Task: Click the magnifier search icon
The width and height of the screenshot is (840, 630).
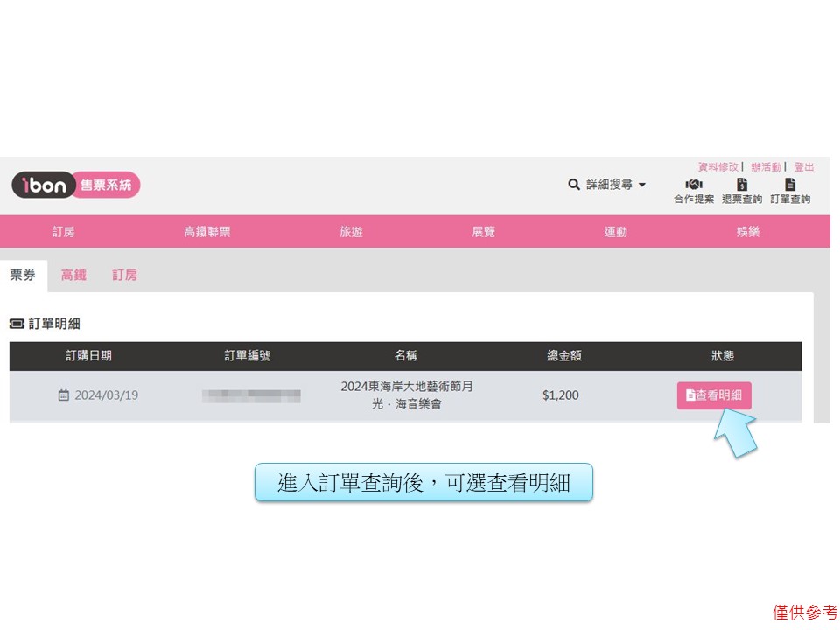Action: point(574,185)
